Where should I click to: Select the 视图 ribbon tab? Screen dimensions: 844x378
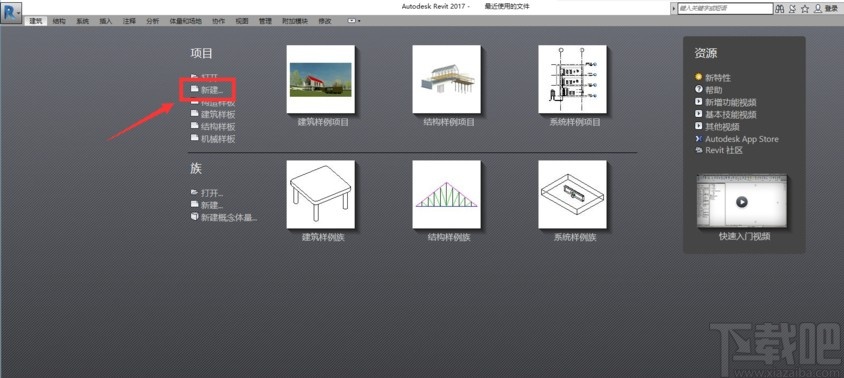[x=242, y=21]
